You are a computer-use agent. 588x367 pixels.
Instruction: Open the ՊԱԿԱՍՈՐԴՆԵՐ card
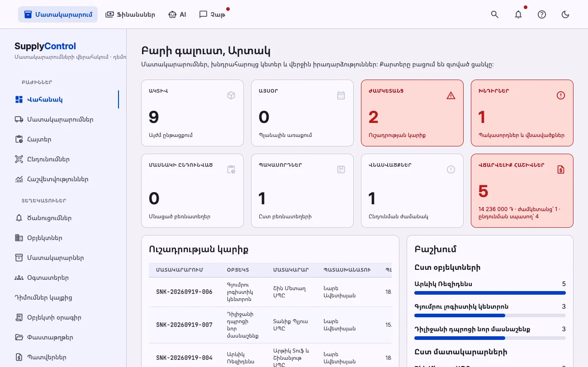[302, 191]
